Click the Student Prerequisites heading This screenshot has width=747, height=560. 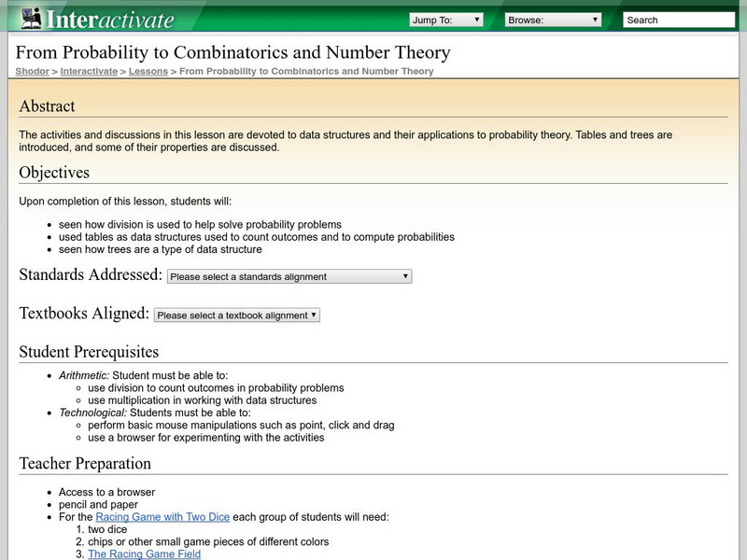[89, 352]
